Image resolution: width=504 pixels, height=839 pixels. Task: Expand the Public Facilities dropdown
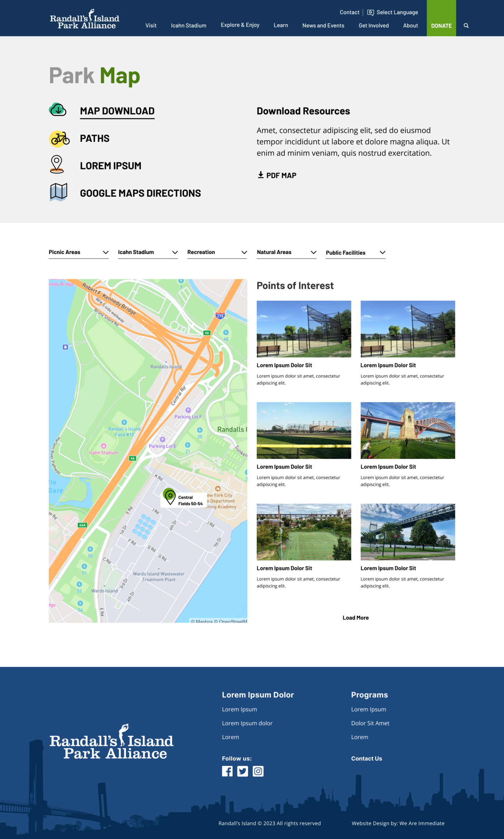(355, 253)
